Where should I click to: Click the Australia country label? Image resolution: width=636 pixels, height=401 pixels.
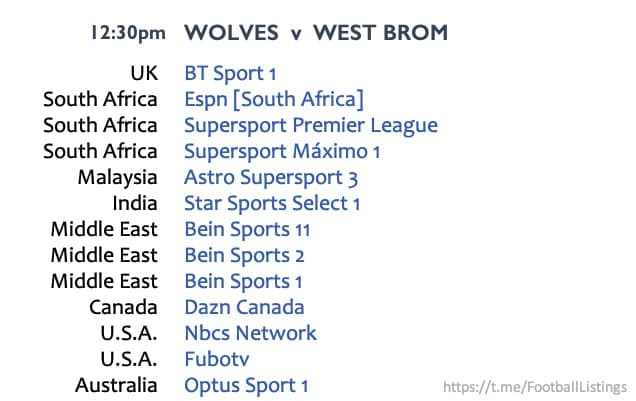pyautogui.click(x=116, y=385)
